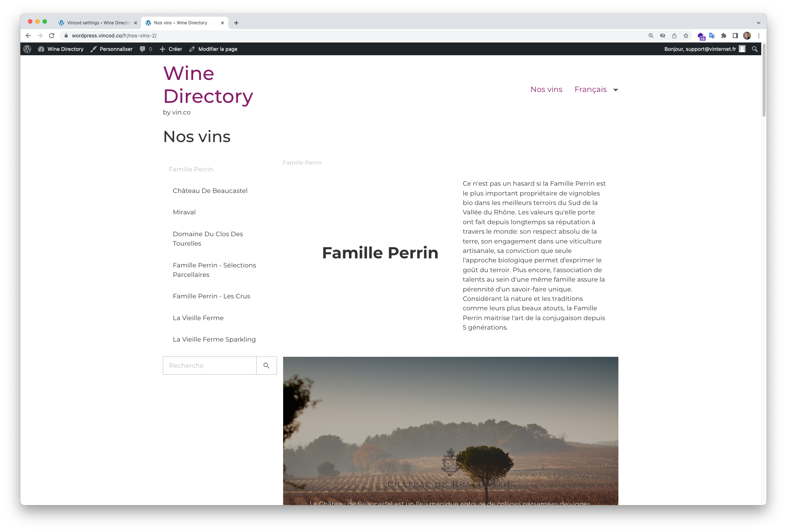Screen dimensions: 787x532
Task: Close the Vincod settings tab
Action: (136, 23)
